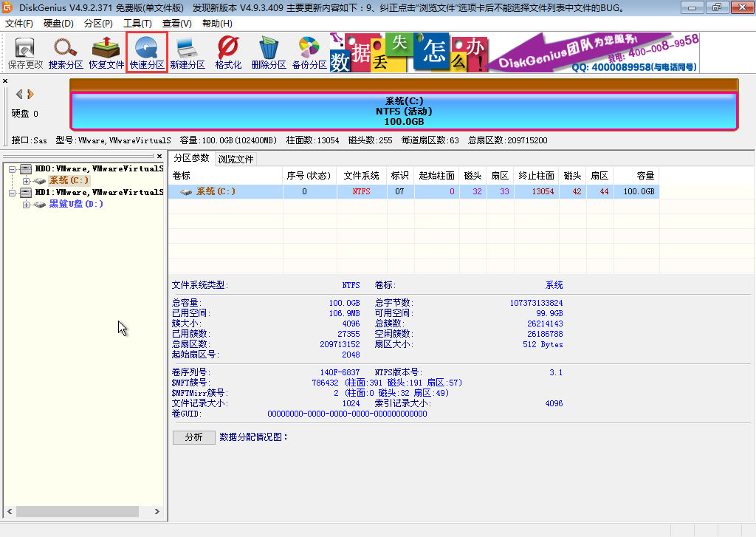Open the 工具(T) menu
The height and width of the screenshot is (537, 756).
click(x=137, y=24)
